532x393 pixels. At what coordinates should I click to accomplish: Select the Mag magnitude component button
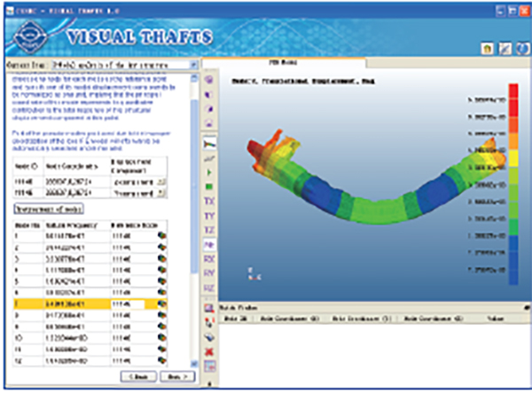pyautogui.click(x=209, y=244)
